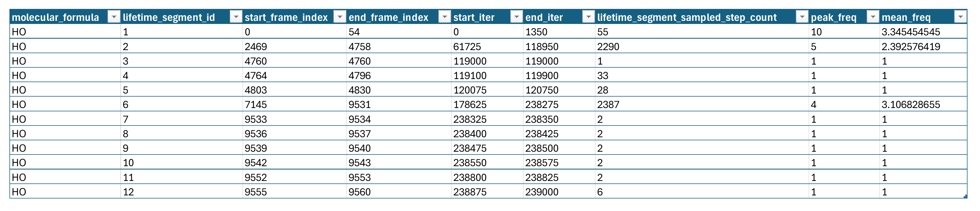This screenshot has height=211, width=980.
Task: Click end_frame_index value 9560
Action: (359, 192)
